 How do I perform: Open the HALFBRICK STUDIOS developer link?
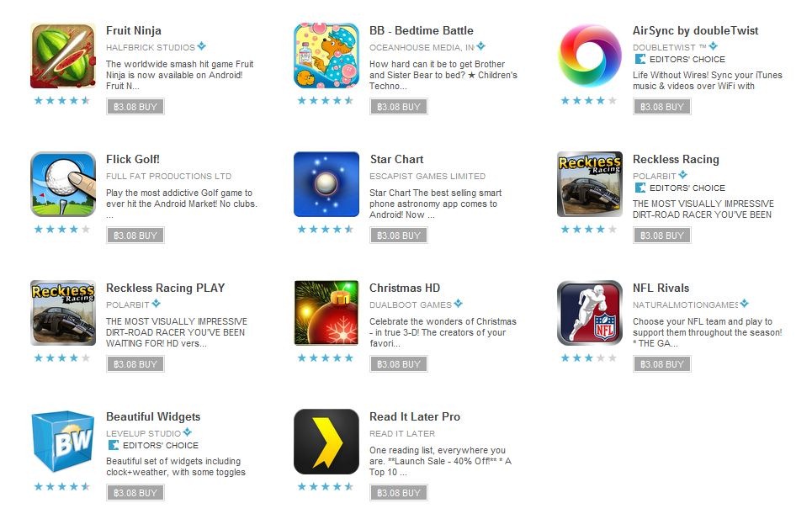pyautogui.click(x=150, y=47)
